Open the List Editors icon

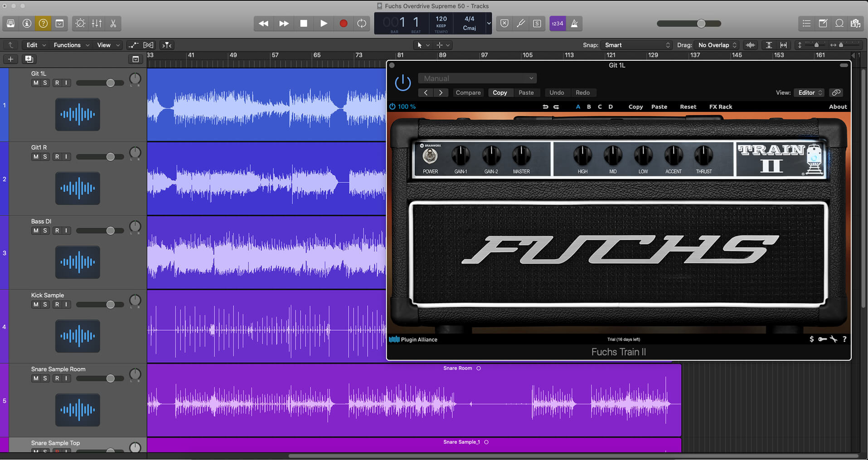[x=806, y=24]
